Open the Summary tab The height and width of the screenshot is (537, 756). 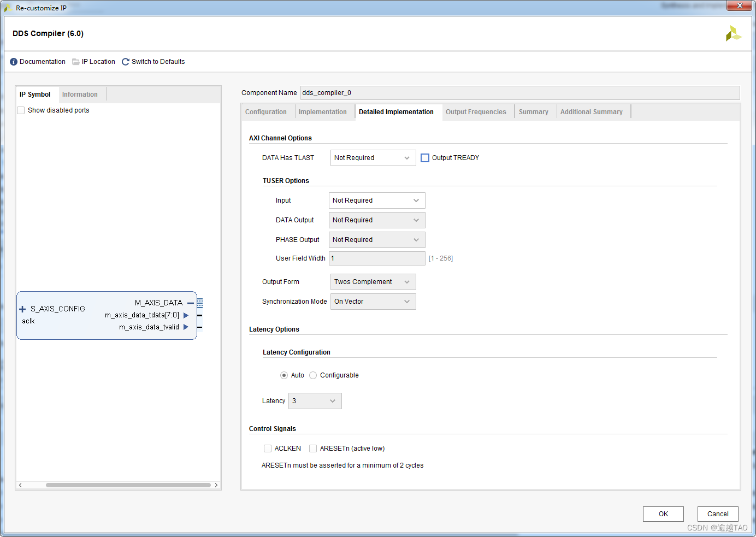tap(534, 112)
